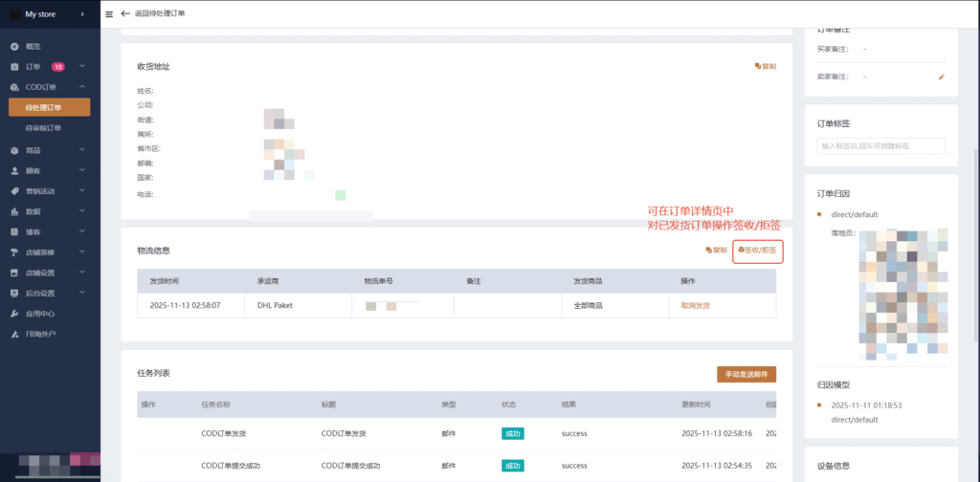Click the 概览 overview sidebar icon

point(14,47)
